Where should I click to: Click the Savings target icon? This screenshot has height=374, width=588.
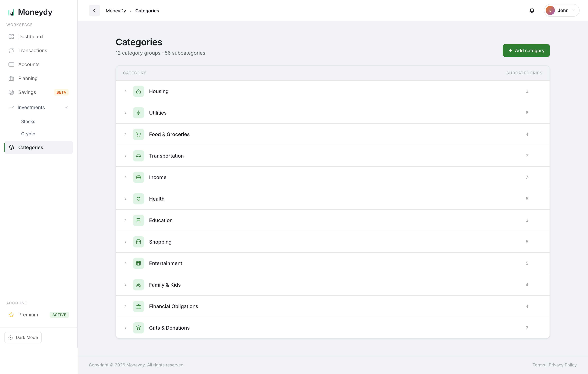pyautogui.click(x=11, y=92)
